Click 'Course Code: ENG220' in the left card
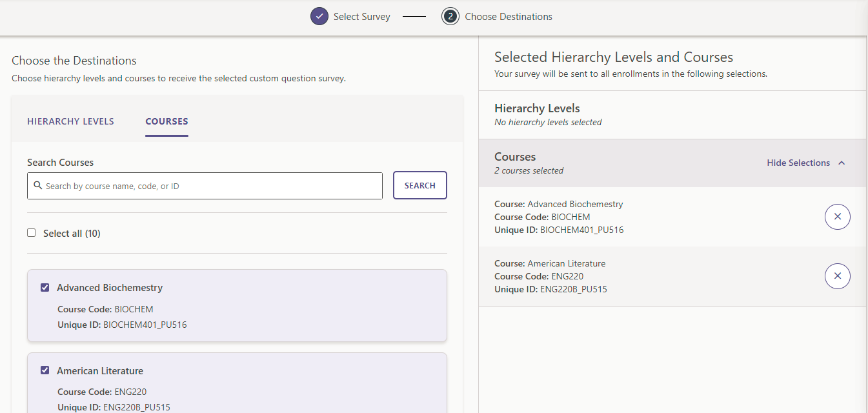868x413 pixels. click(102, 392)
